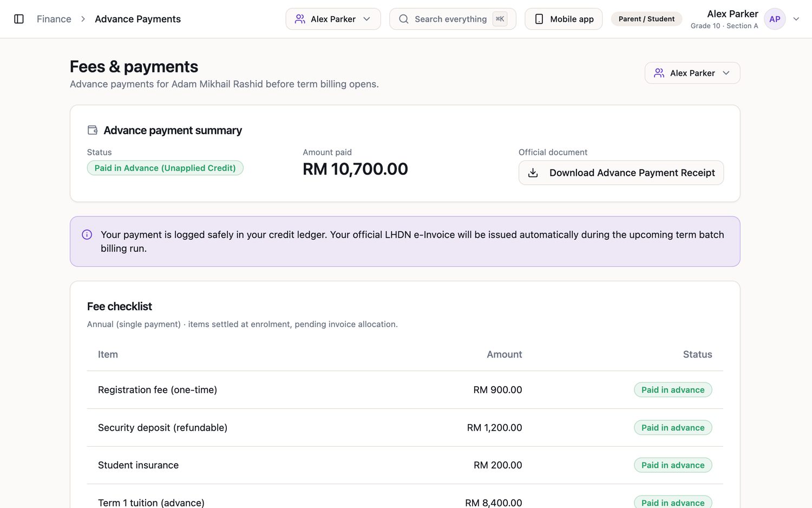The width and height of the screenshot is (812, 508).
Task: Click the RM 900.00 amount
Action: point(497,390)
